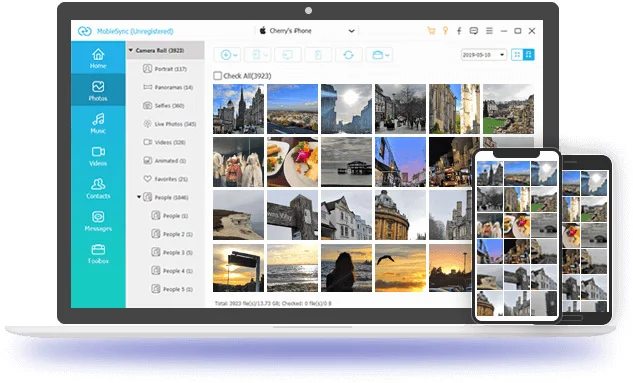Screen dimensions: 633x383
Task: Open the shopping cart purchase icon
Action: pos(431,31)
